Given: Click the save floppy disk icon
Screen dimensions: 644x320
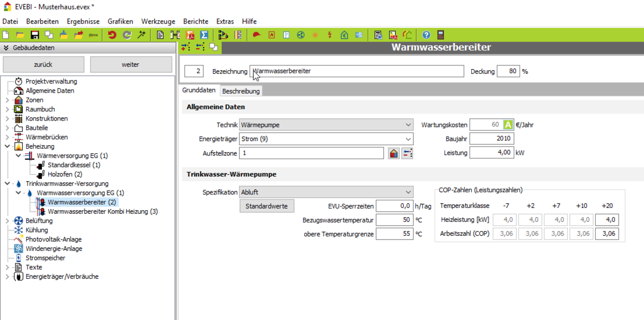Looking at the screenshot, I should pos(35,35).
